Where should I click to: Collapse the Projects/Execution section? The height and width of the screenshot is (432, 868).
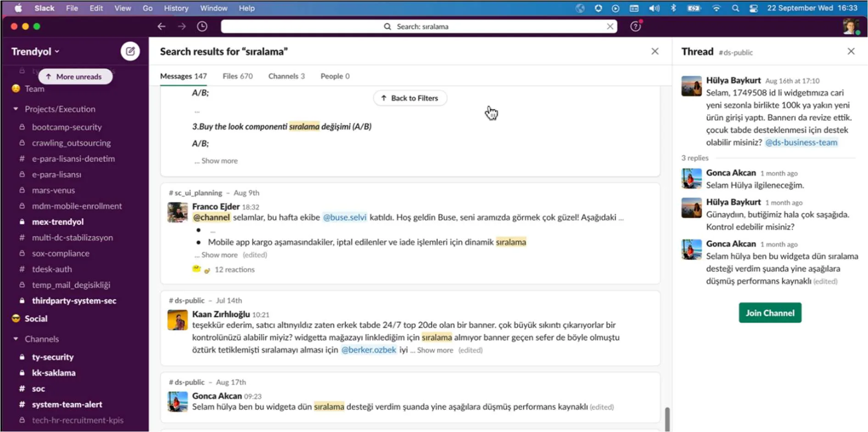[x=16, y=109]
